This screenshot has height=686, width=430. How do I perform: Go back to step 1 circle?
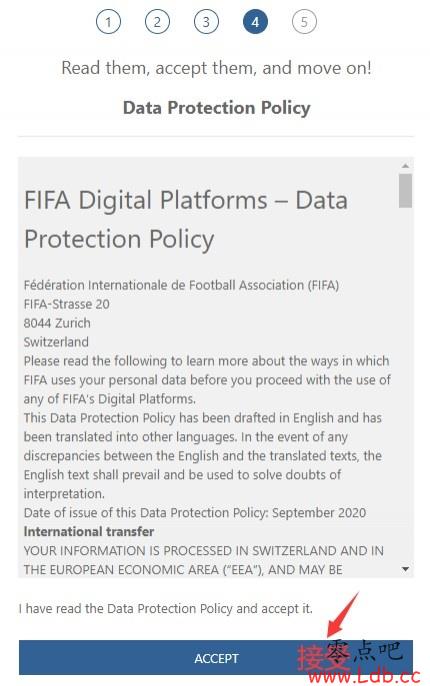coord(108,21)
